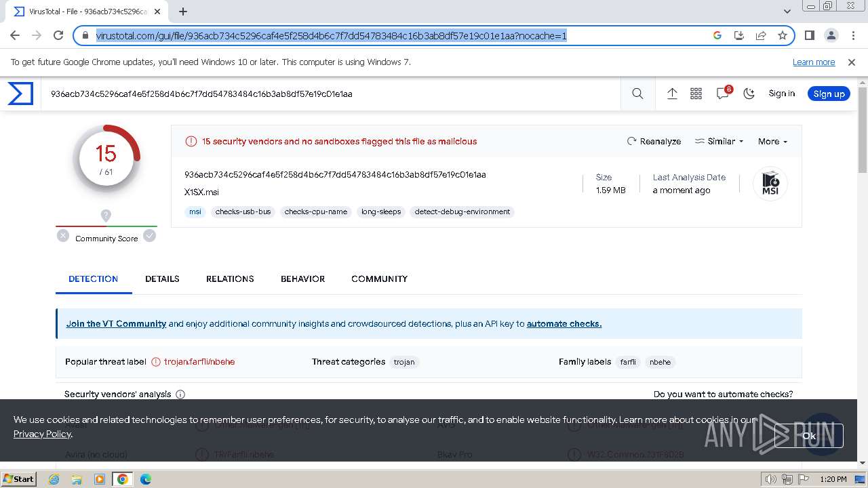The image size is (868, 488).
Task: Open the Chrome profile icon
Action: click(x=831, y=36)
